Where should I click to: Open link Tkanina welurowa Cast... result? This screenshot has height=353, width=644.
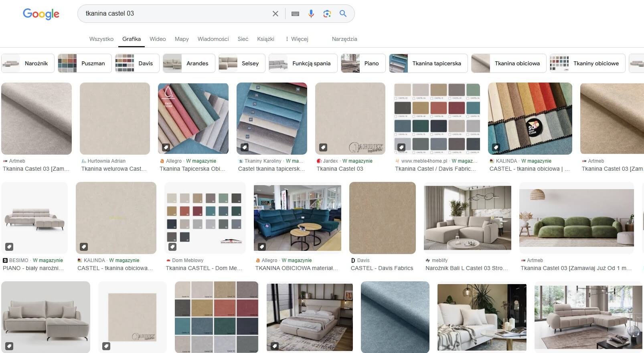(x=114, y=169)
